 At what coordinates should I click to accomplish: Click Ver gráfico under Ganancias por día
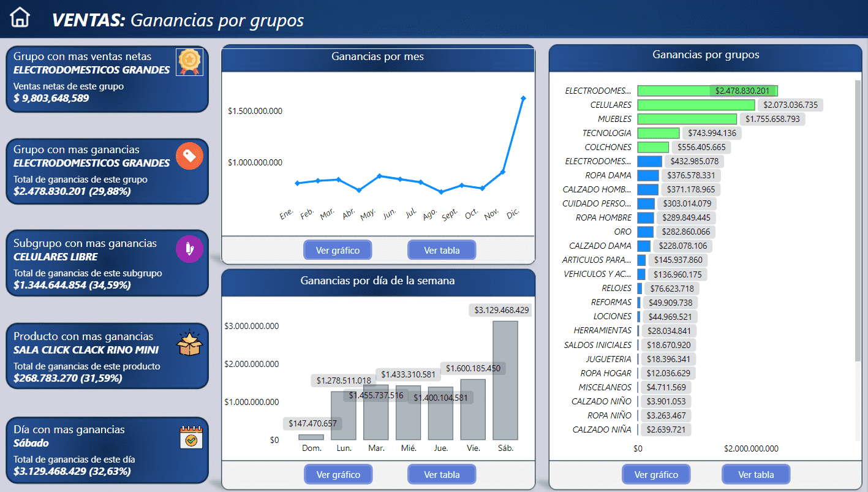coord(338,474)
